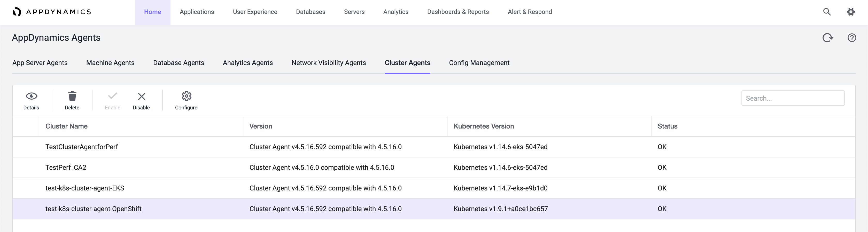Image resolution: width=868 pixels, height=232 pixels.
Task: Select the test-k8s-cluster-agent-OpenShift row
Action: coord(434,209)
